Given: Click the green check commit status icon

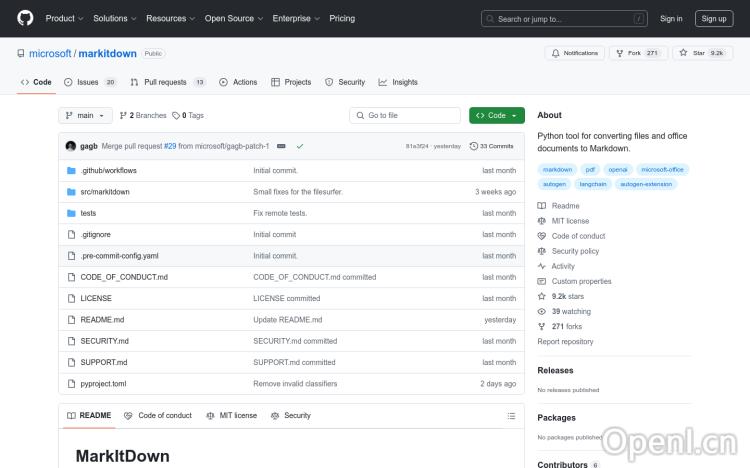Looking at the screenshot, I should click(300, 146).
